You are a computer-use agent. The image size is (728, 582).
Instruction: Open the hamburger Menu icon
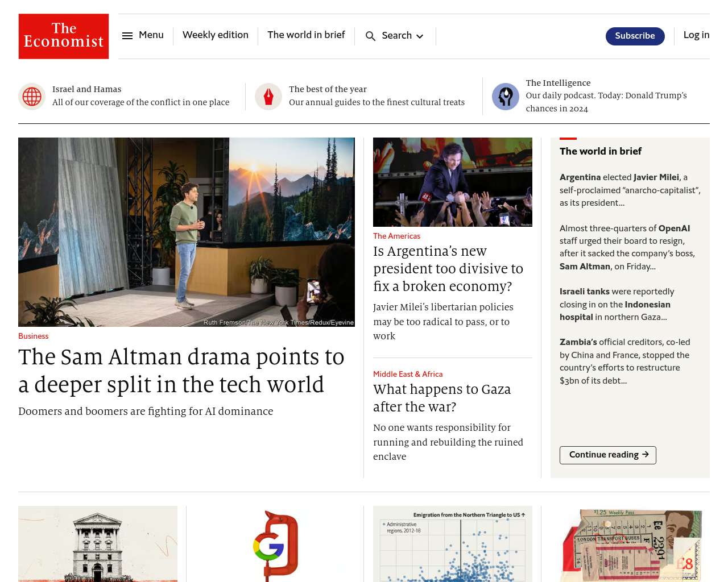coord(127,36)
